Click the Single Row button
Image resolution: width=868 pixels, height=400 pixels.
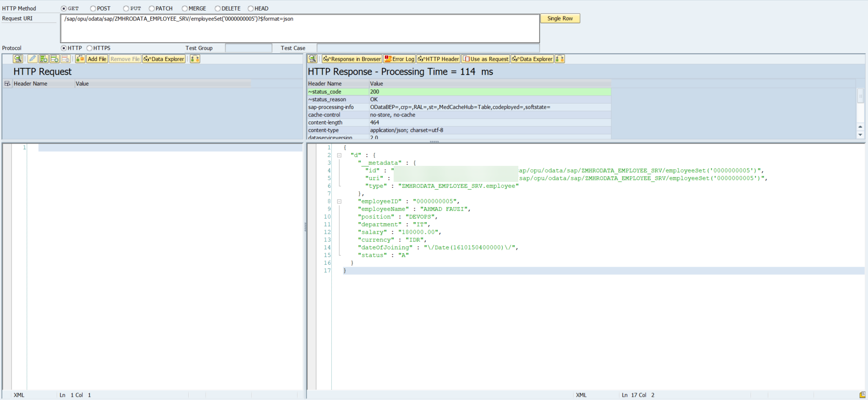pyautogui.click(x=560, y=18)
